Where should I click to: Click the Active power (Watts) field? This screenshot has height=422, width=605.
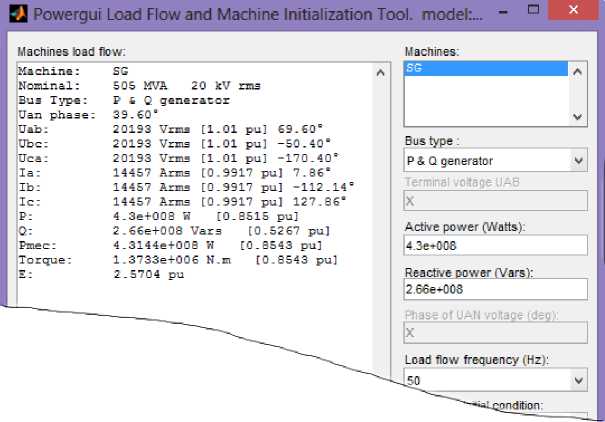(495, 246)
